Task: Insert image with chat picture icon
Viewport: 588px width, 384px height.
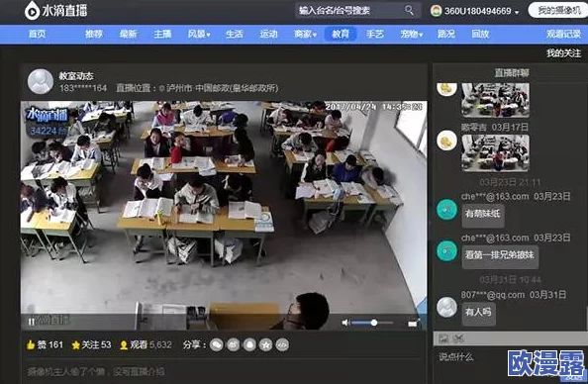Action: pyautogui.click(x=443, y=338)
